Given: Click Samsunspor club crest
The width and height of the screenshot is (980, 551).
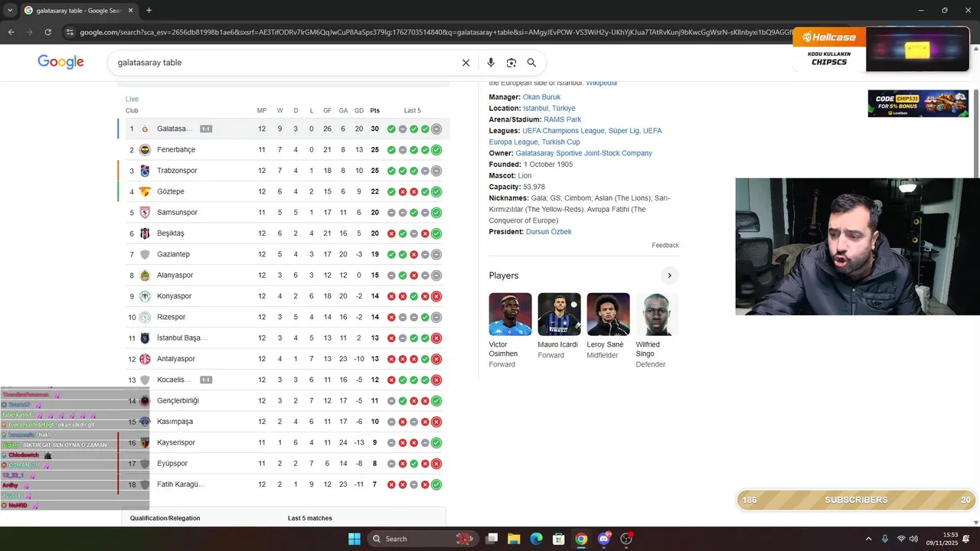Looking at the screenshot, I should [x=145, y=213].
